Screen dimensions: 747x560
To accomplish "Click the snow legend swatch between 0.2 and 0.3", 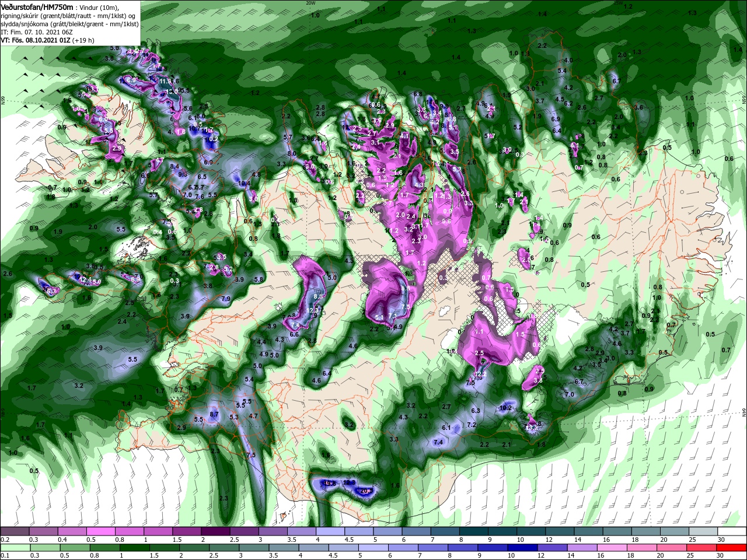I will tap(15, 531).
